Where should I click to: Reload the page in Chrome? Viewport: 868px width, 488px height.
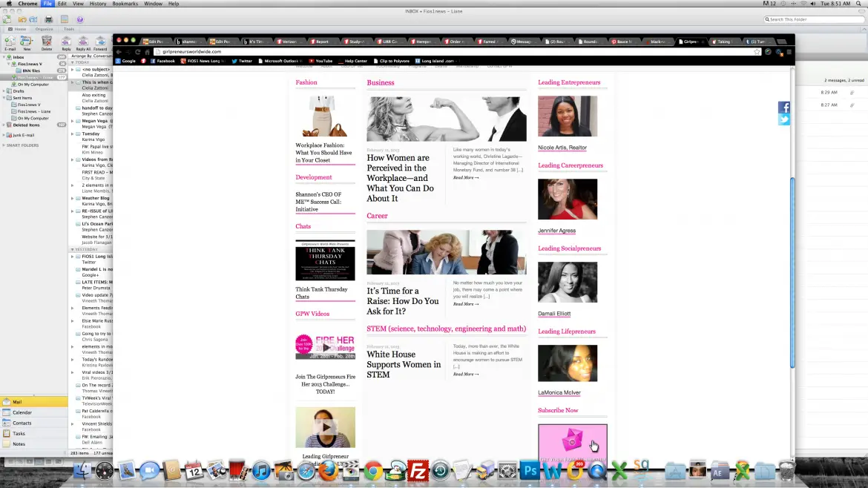tap(138, 51)
